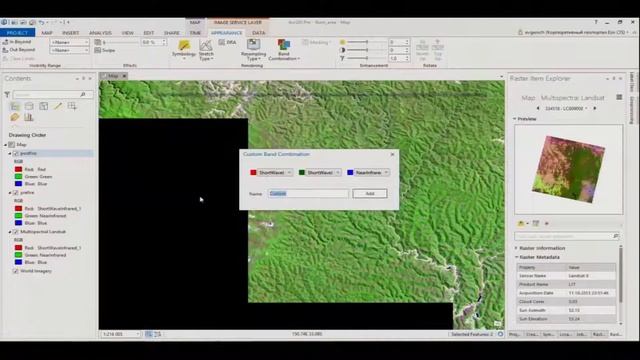Click the Contents search magnifier
640x360 pixels.
(83, 95)
